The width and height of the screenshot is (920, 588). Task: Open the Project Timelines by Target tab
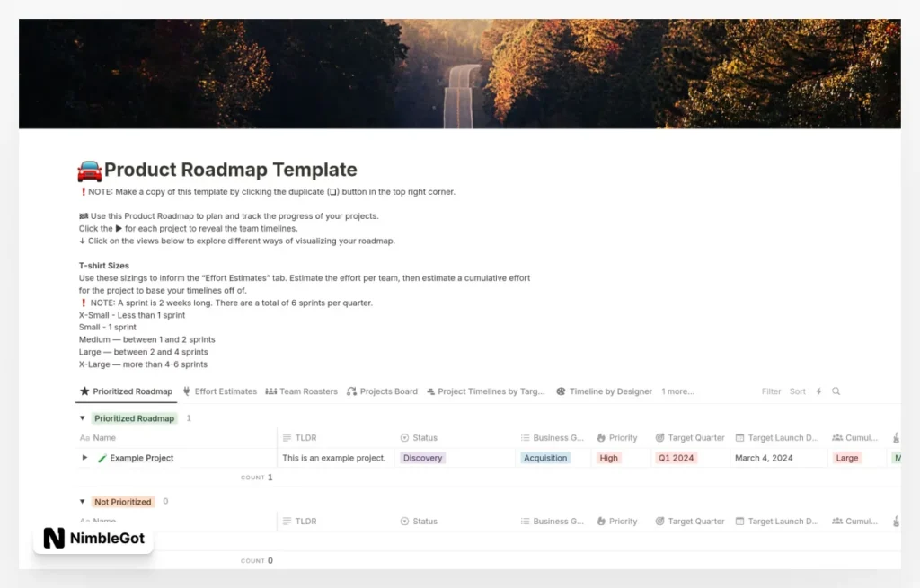[485, 391]
